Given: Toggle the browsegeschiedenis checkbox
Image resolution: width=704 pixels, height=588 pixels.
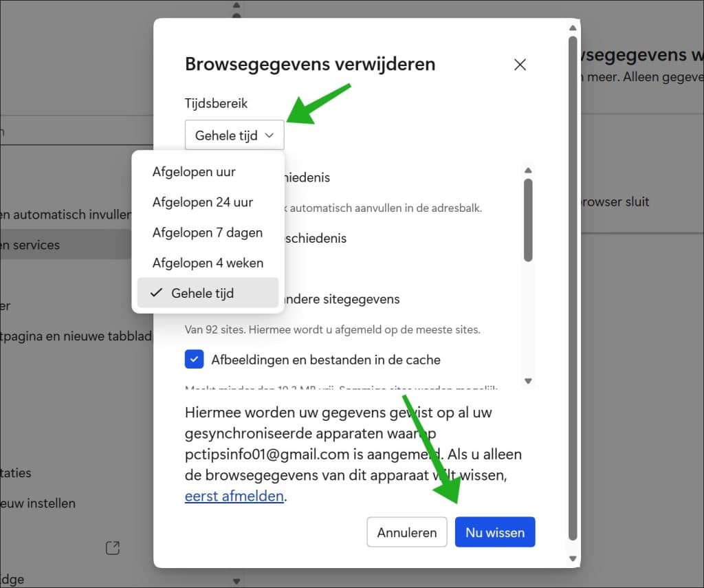Looking at the screenshot, I should point(195,177).
